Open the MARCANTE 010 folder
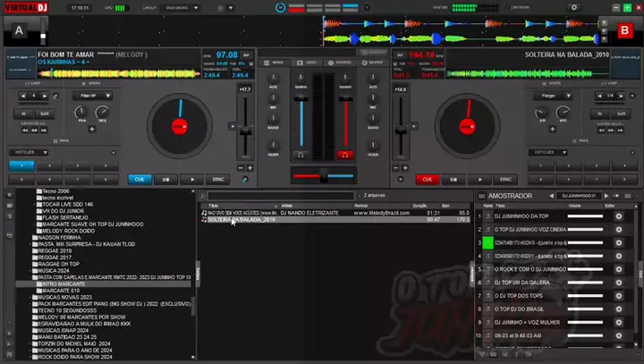 point(61,291)
